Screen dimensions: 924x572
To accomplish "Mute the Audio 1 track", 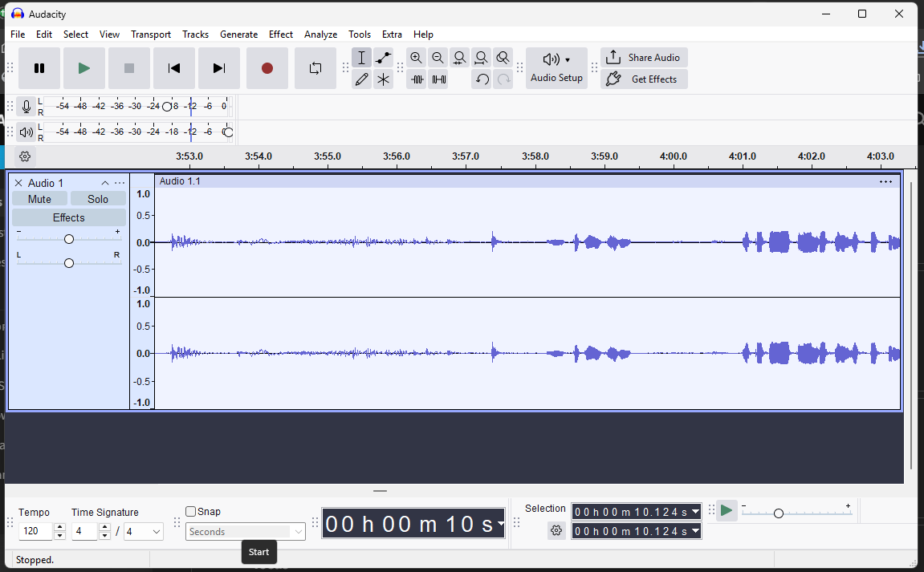I will [x=39, y=199].
